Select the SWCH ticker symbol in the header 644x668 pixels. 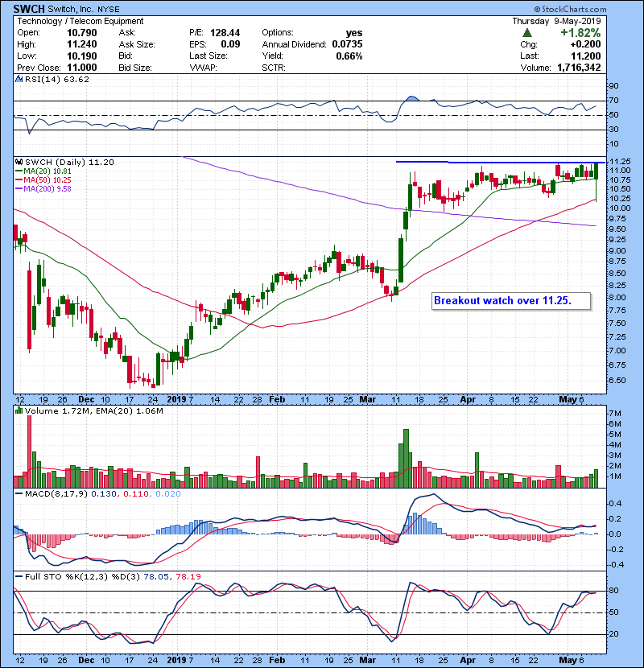[x=29, y=9]
